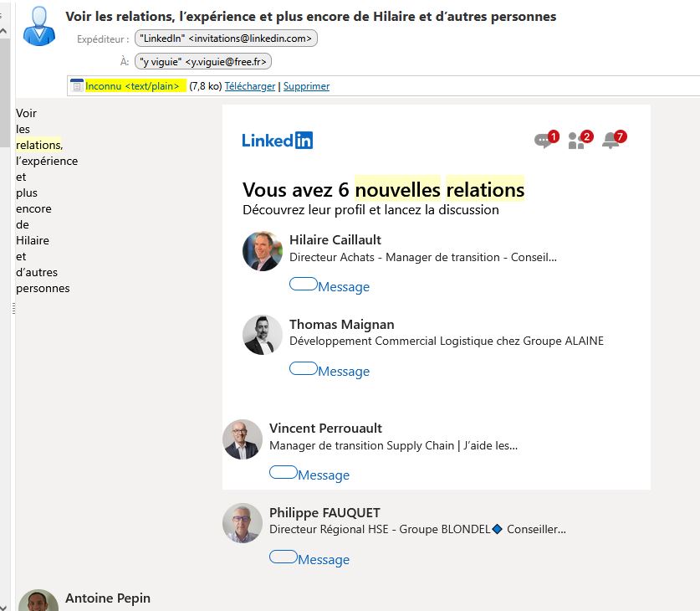The width and height of the screenshot is (700, 611).
Task: Open Antoine Pepin's profile name
Action: pyautogui.click(x=108, y=598)
